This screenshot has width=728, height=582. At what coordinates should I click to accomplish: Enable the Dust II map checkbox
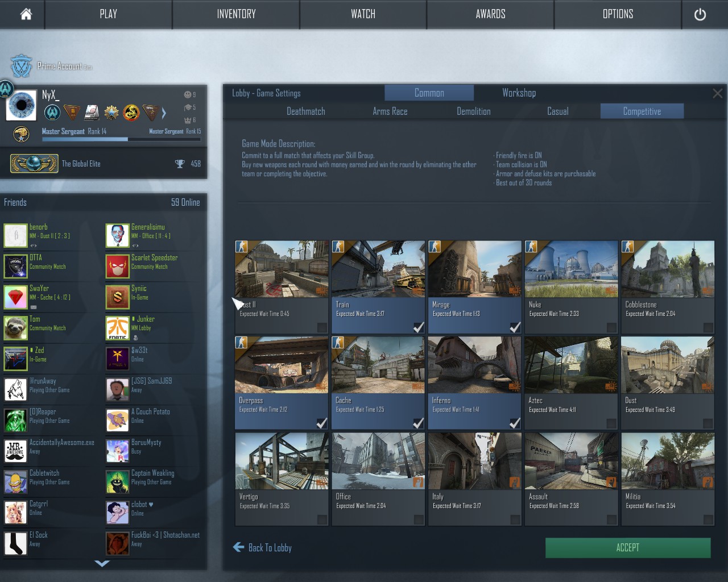click(x=322, y=327)
